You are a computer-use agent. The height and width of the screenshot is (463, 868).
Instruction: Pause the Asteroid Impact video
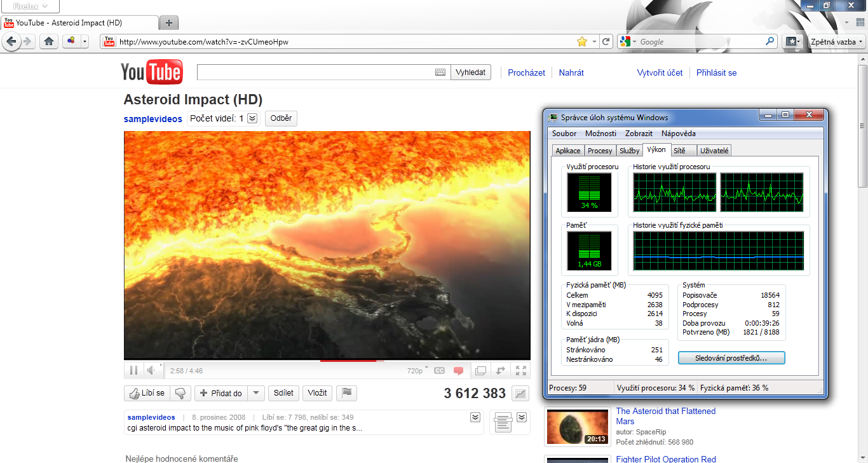pyautogui.click(x=134, y=370)
